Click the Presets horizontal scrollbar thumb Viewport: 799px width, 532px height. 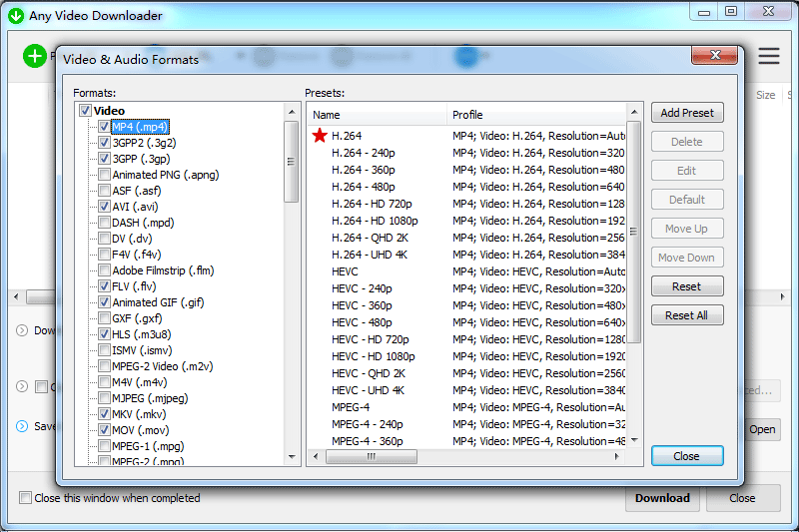[371, 456]
